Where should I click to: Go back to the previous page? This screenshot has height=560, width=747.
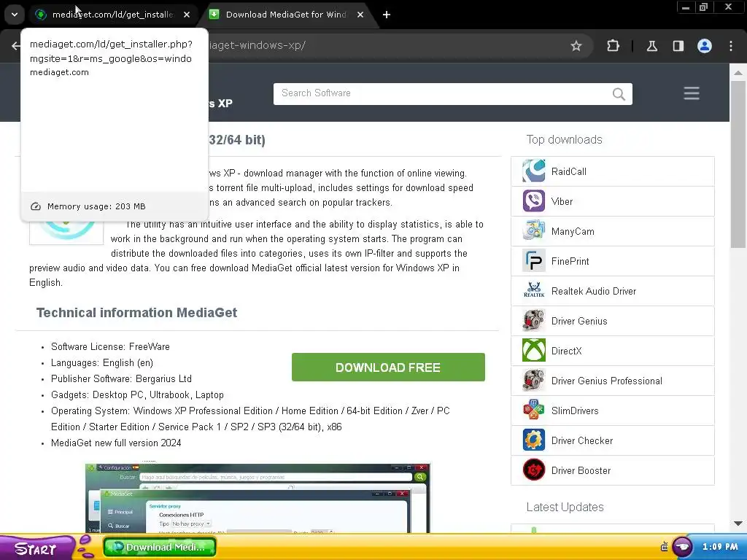[x=16, y=46]
